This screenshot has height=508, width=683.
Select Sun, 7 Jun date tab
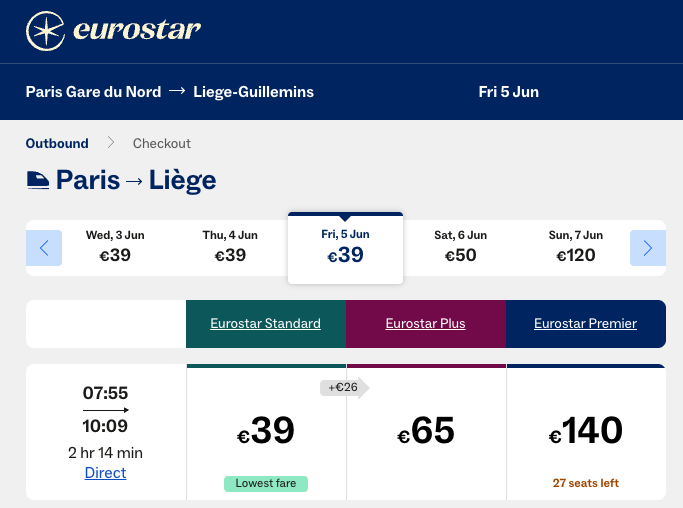coord(575,247)
